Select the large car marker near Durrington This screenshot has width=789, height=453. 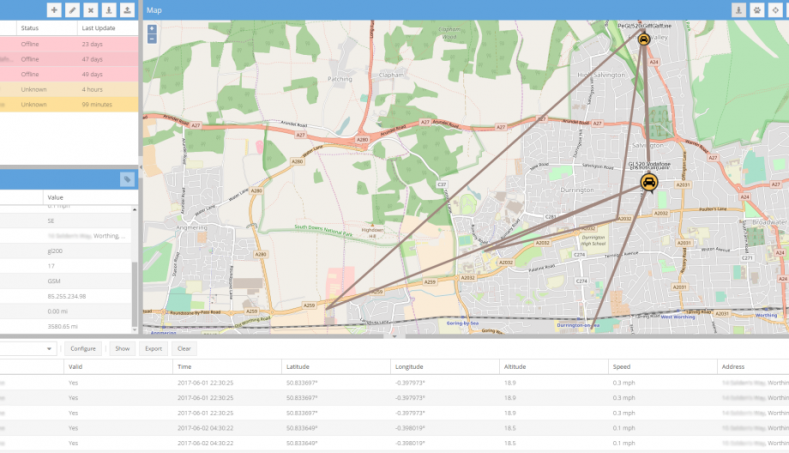tap(649, 182)
